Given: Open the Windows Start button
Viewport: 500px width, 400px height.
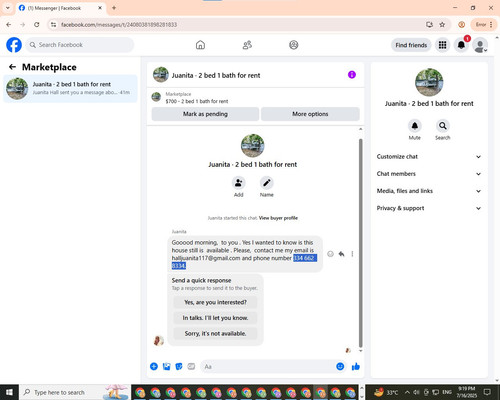Looking at the screenshot, I should click(9, 392).
